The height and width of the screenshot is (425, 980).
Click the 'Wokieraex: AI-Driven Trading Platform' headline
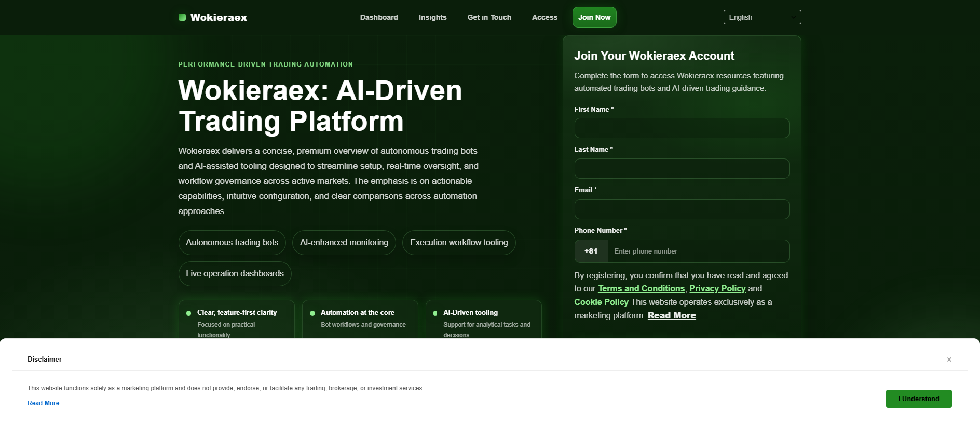click(x=320, y=105)
